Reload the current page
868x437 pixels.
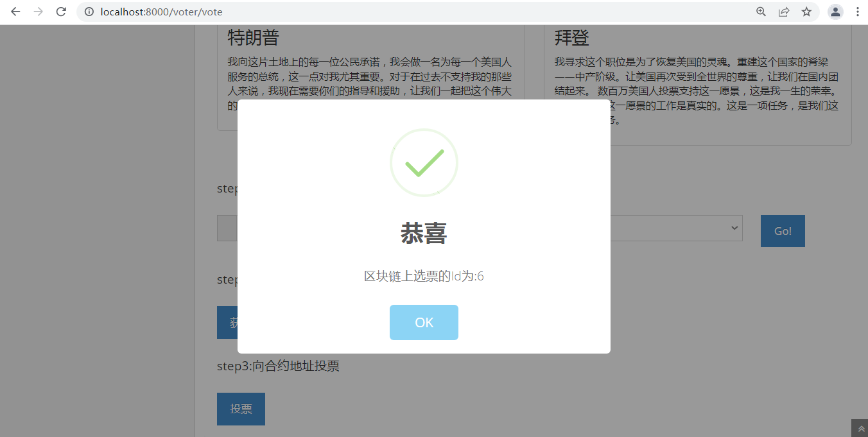(61, 12)
